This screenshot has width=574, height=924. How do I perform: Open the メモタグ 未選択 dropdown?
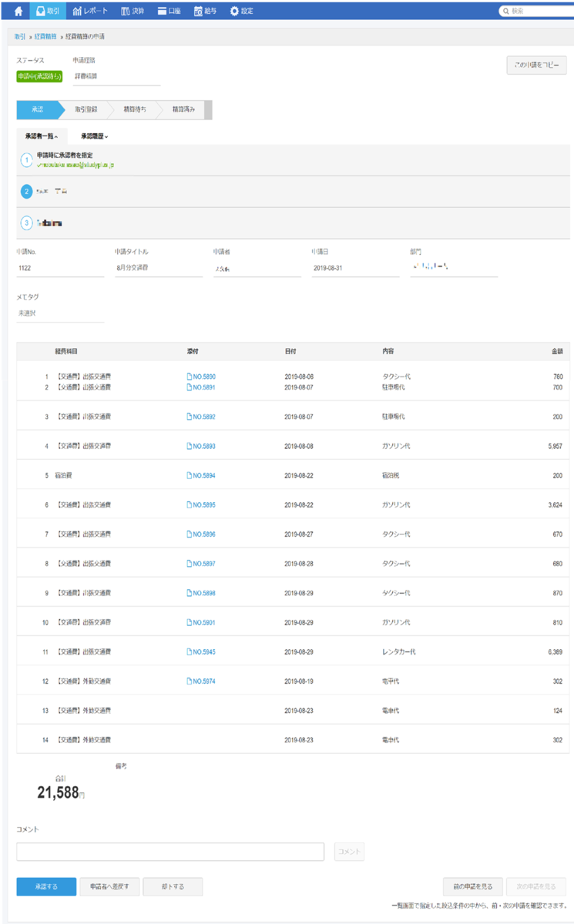pyautogui.click(x=60, y=313)
